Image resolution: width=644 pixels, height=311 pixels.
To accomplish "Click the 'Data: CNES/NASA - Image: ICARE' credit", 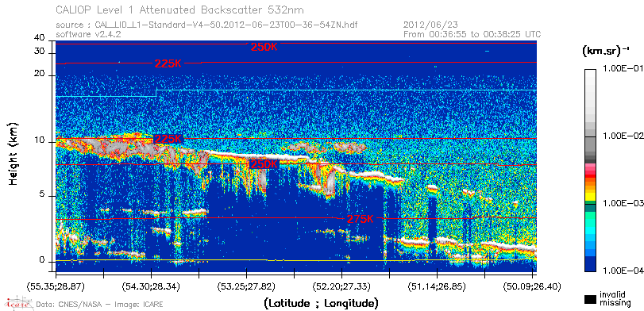I will tap(99, 305).
